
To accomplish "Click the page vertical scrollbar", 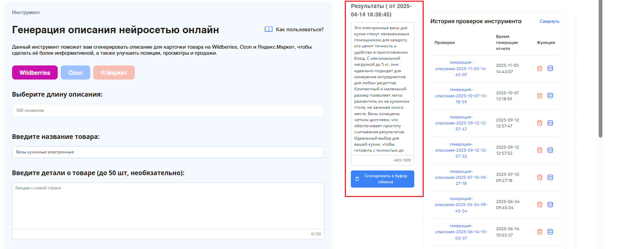I will pyautogui.click(x=600, y=67).
